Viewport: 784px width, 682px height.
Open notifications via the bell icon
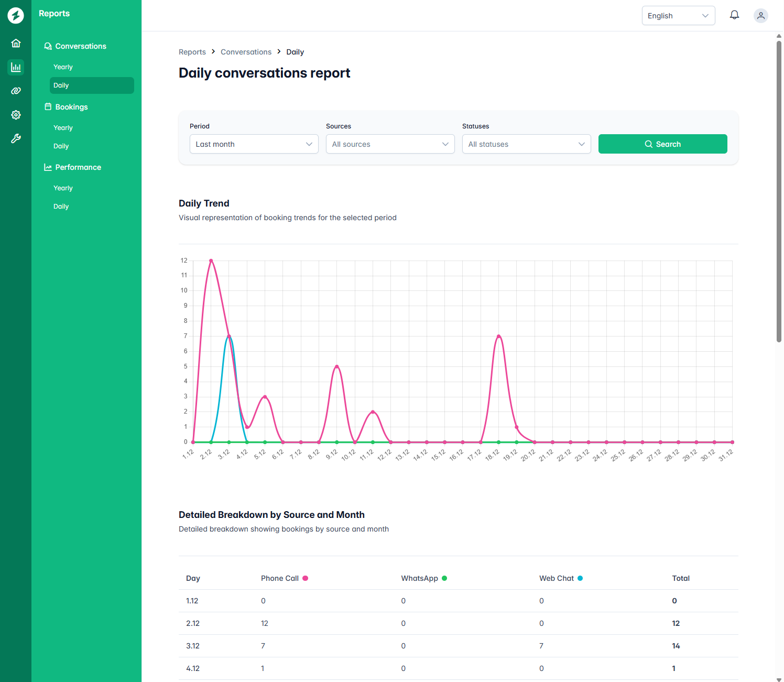coord(734,15)
